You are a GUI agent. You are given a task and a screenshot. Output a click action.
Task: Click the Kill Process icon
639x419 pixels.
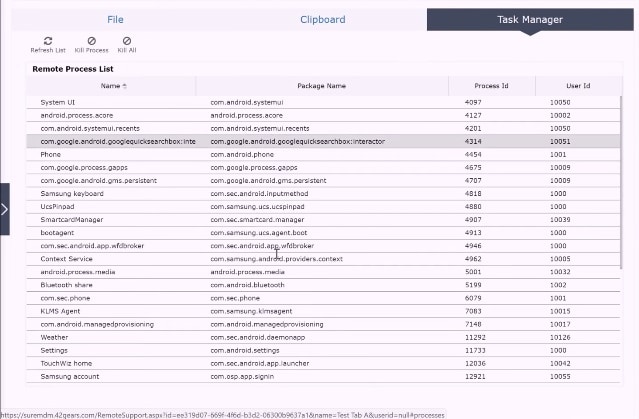pos(91,40)
